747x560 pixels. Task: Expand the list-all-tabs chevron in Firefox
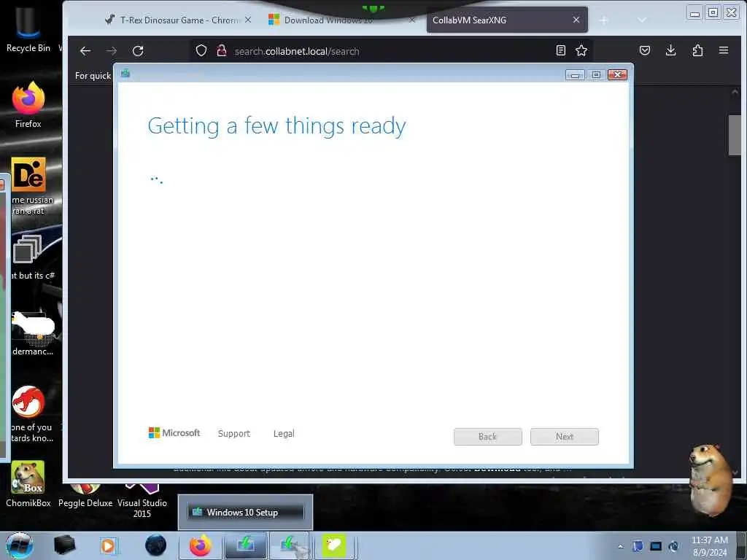click(642, 20)
